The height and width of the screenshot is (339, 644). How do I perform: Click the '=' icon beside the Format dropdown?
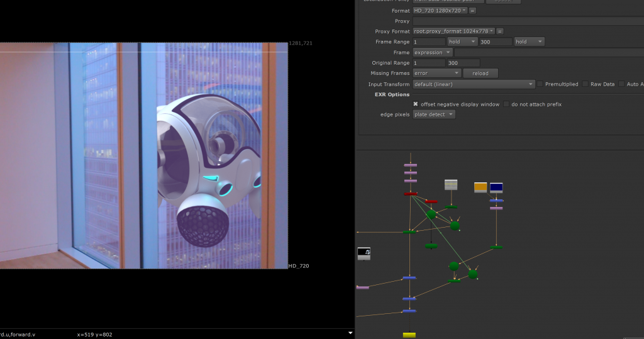click(473, 11)
